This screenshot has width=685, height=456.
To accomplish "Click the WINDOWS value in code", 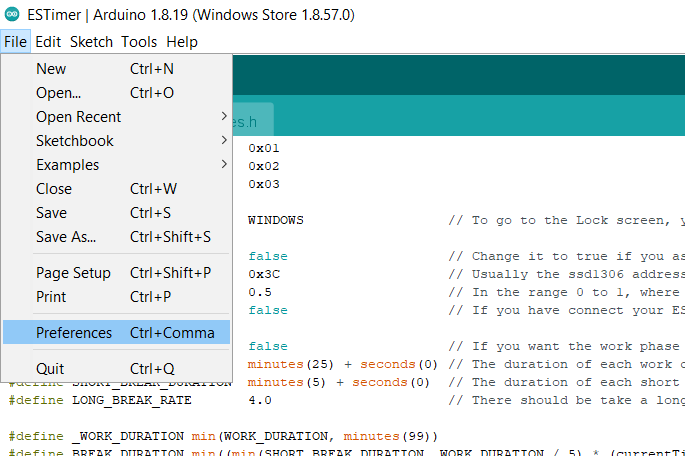I will 276,220.
